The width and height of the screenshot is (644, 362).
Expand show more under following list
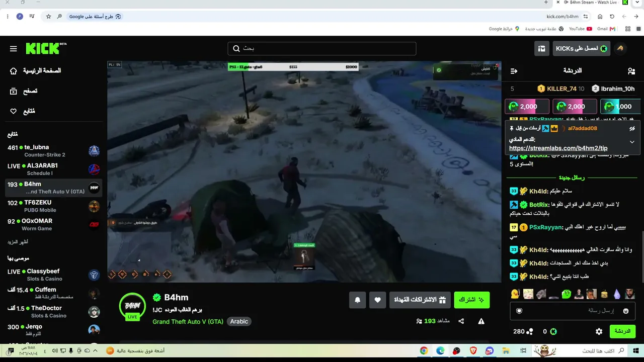18,242
